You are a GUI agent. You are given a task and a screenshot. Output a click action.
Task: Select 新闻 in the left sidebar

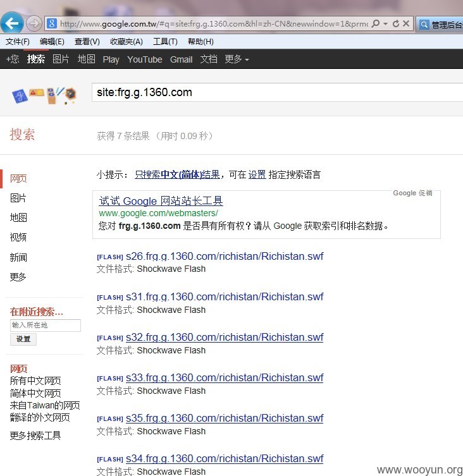click(x=18, y=257)
